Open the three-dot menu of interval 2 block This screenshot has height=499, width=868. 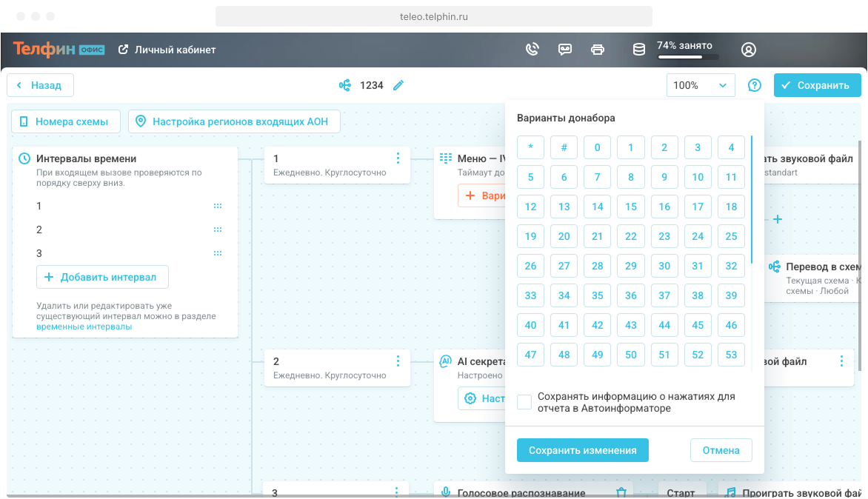[x=398, y=361]
